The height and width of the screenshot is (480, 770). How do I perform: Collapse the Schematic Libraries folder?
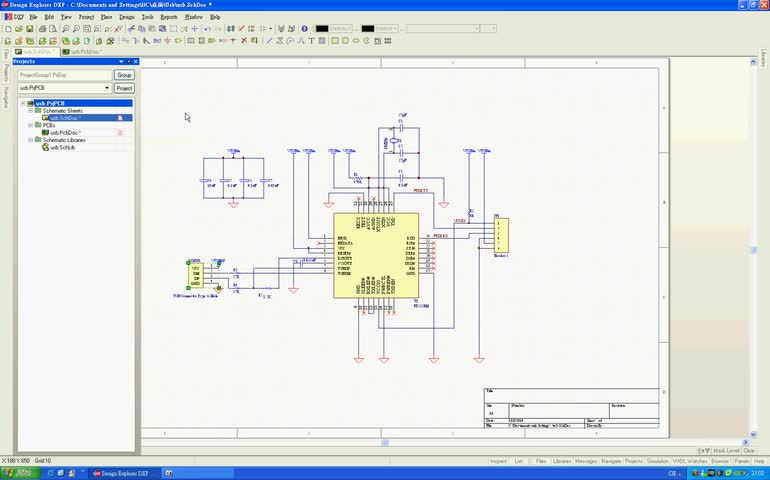pos(30,140)
